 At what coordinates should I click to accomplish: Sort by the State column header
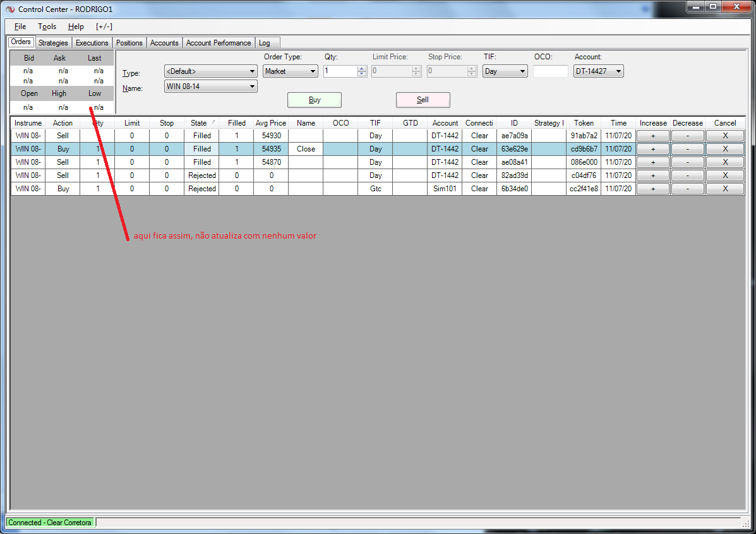coord(201,123)
